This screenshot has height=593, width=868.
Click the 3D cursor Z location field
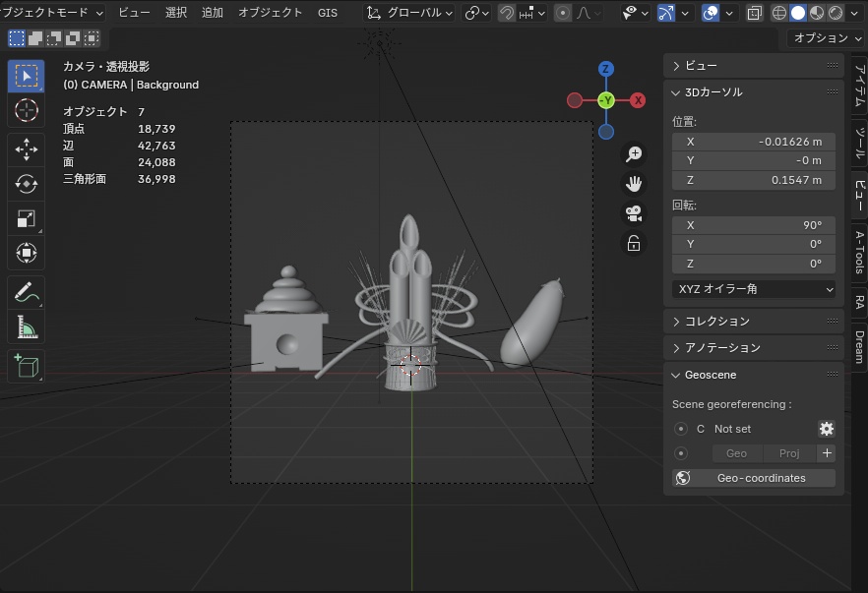(754, 180)
